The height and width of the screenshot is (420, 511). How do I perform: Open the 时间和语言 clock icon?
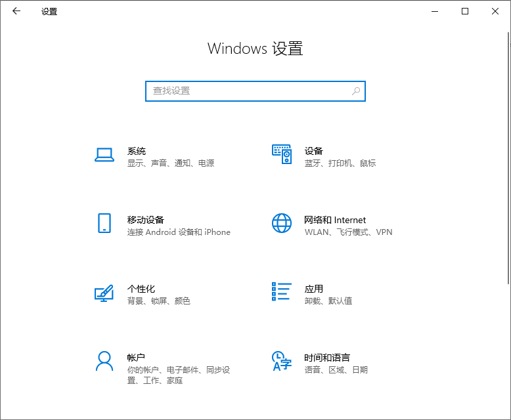click(x=282, y=361)
